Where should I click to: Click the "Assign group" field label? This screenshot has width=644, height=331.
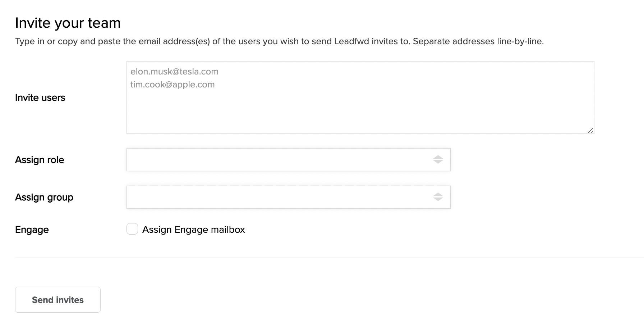click(x=44, y=198)
